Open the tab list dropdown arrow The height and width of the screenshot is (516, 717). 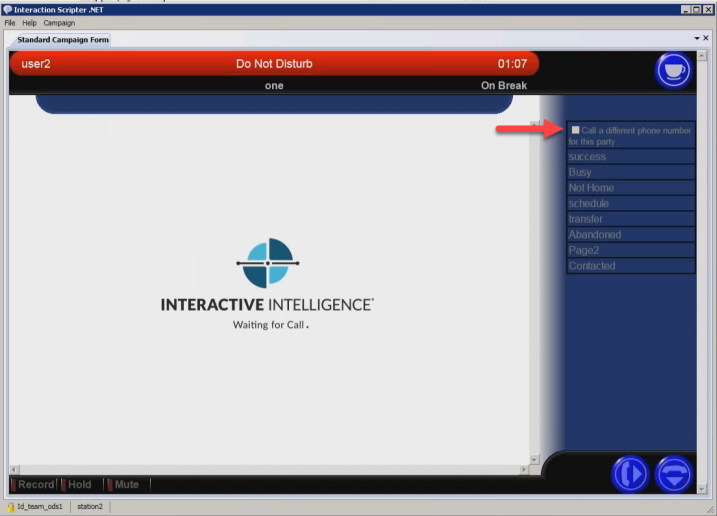695,38
